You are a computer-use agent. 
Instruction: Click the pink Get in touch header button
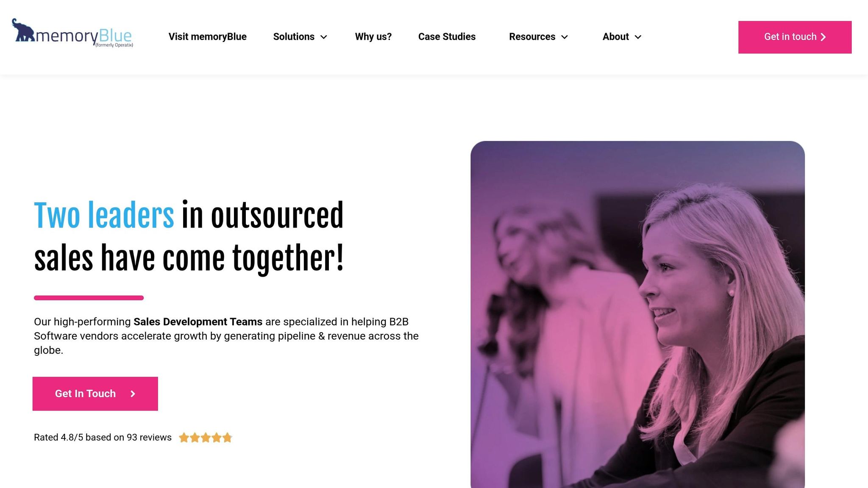click(795, 37)
